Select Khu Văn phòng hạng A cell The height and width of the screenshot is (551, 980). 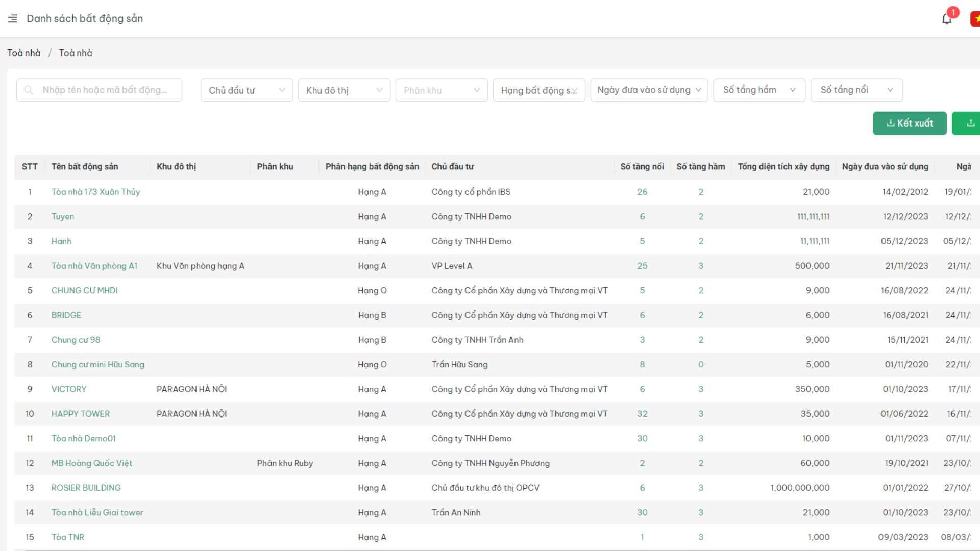tap(201, 266)
